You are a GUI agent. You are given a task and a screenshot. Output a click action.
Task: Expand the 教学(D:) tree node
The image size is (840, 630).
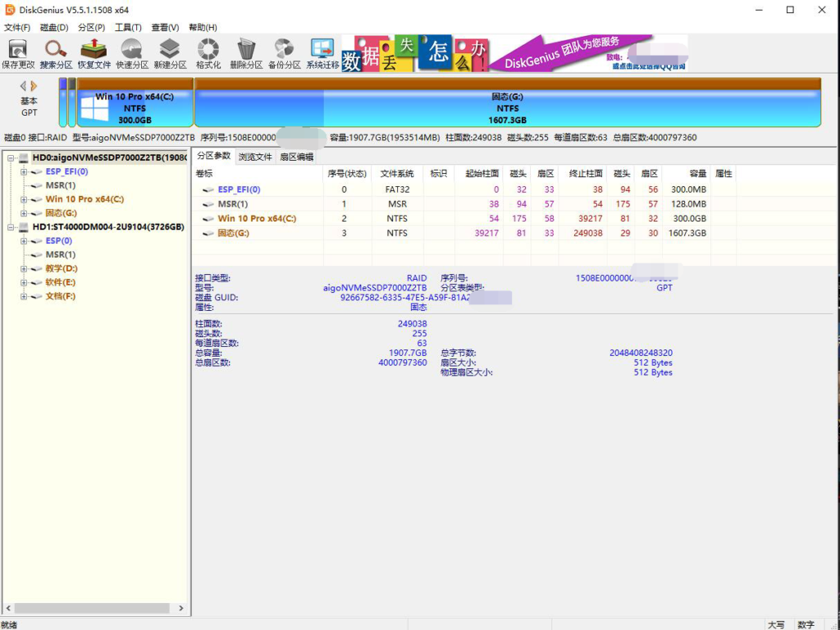click(24, 269)
